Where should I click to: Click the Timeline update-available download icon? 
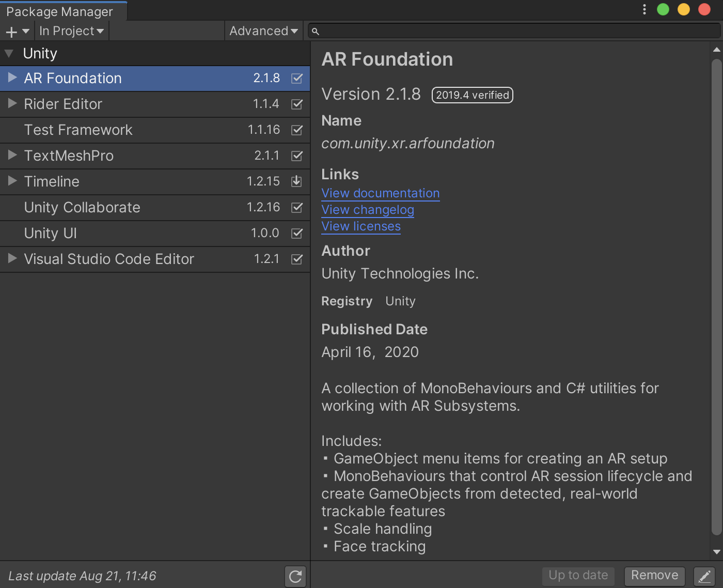pos(296,181)
